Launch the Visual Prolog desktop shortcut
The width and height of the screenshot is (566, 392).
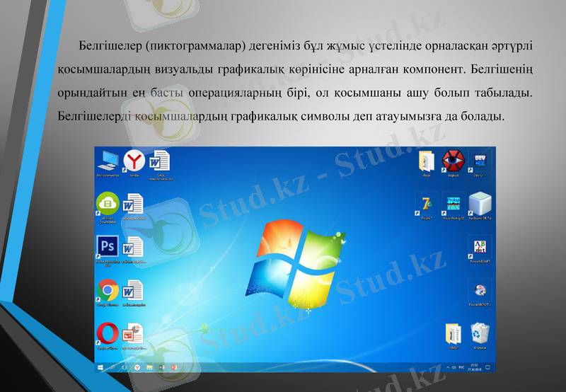(x=454, y=204)
